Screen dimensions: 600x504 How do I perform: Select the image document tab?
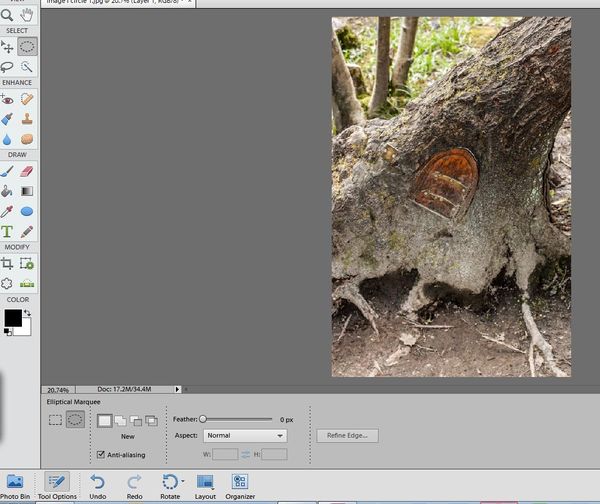[x=118, y=3]
